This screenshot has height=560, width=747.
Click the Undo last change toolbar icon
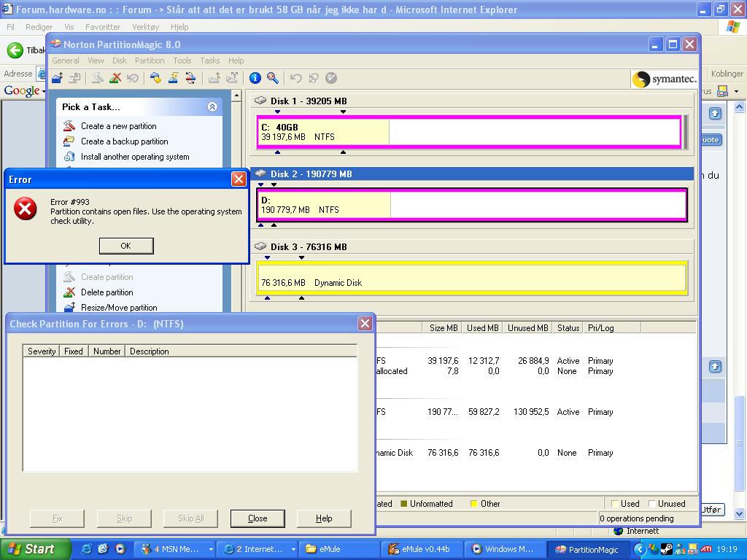pos(296,77)
